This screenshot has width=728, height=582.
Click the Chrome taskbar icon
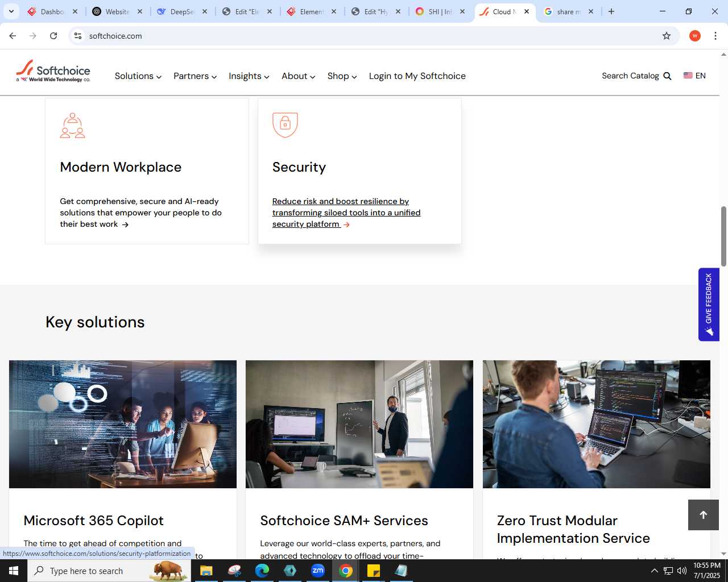click(x=346, y=571)
